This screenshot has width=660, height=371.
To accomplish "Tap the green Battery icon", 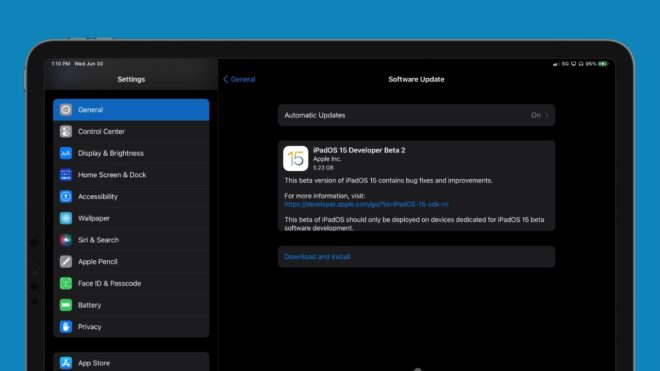I will tap(66, 305).
